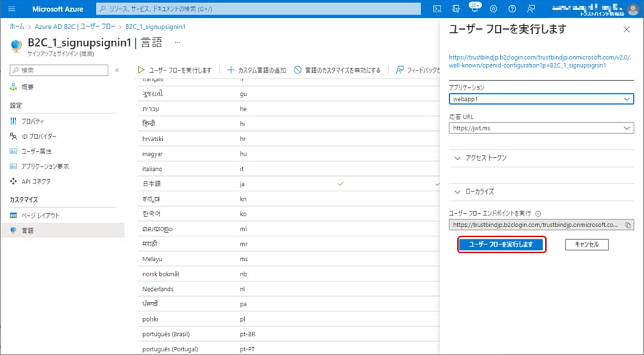Open directory and subscription filter icon
This screenshot has width=644, height=355.
456,9
